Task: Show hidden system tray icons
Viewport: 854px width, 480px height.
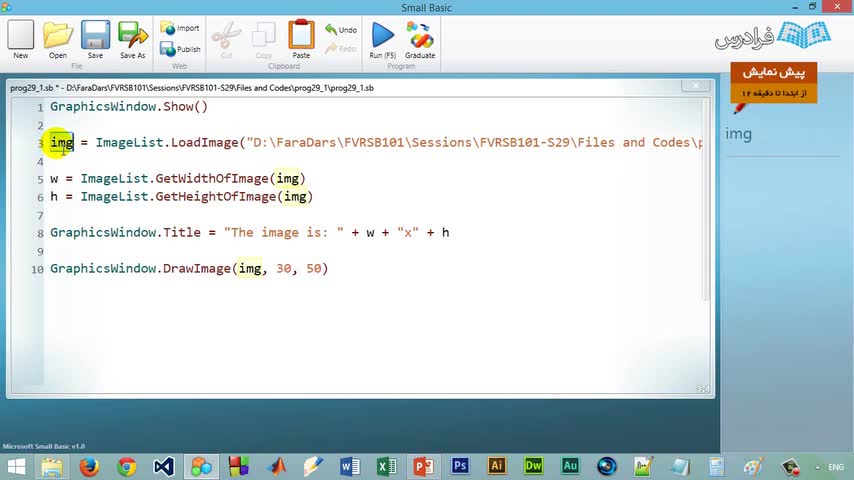Action: click(817, 467)
